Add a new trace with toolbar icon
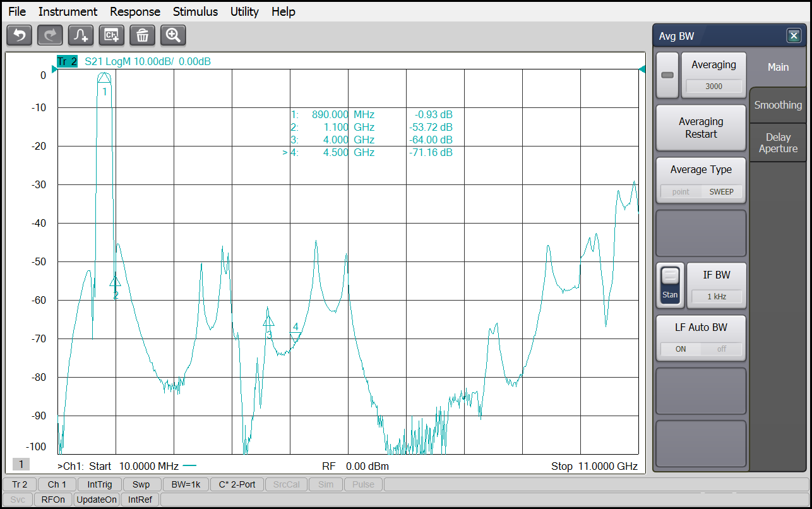 point(81,35)
